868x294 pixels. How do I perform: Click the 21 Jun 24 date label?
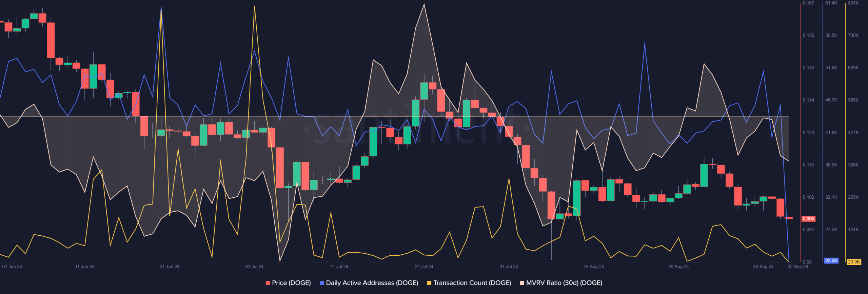click(170, 267)
